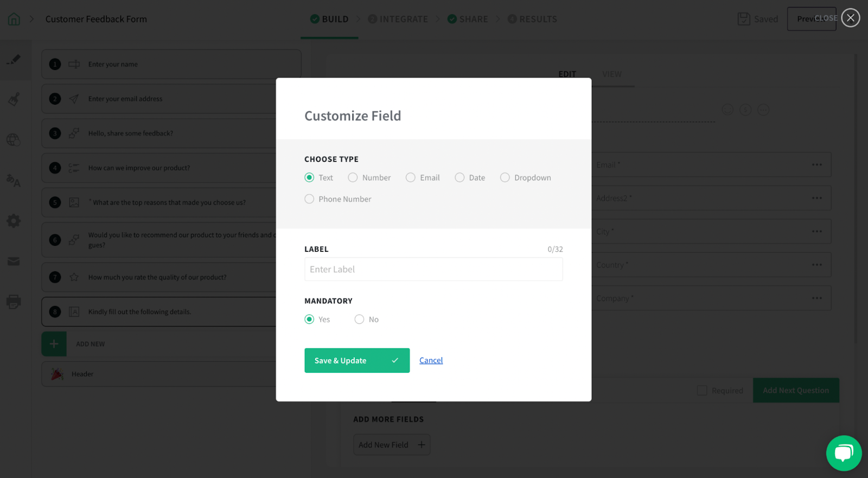Open the RESULTS step tab
This screenshot has height=478, width=868.
tap(532, 19)
